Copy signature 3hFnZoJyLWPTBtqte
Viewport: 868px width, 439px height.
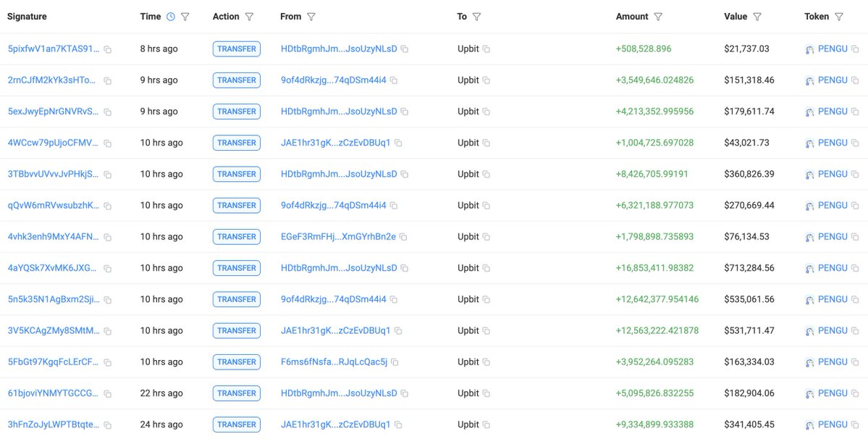pyautogui.click(x=107, y=425)
